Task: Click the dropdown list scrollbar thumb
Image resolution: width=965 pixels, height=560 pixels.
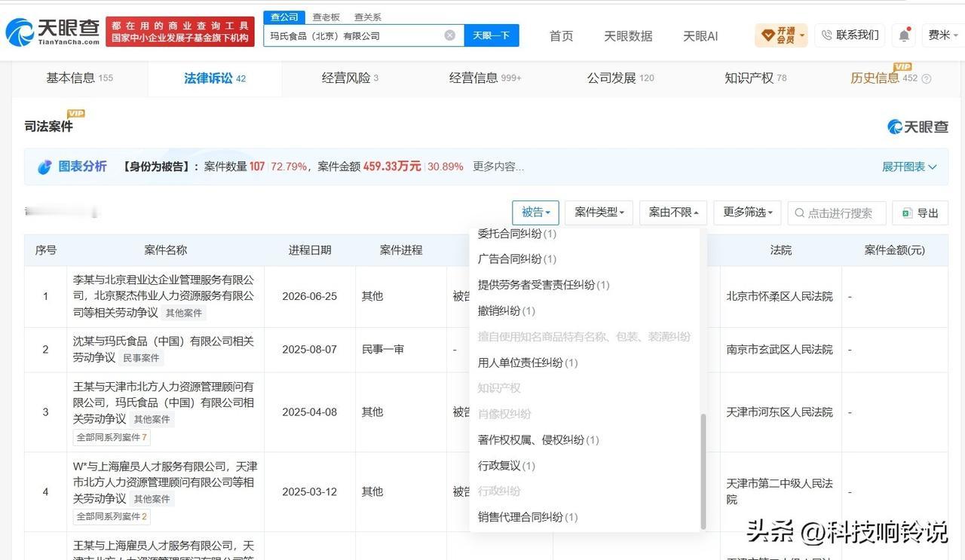Action: tap(703, 470)
